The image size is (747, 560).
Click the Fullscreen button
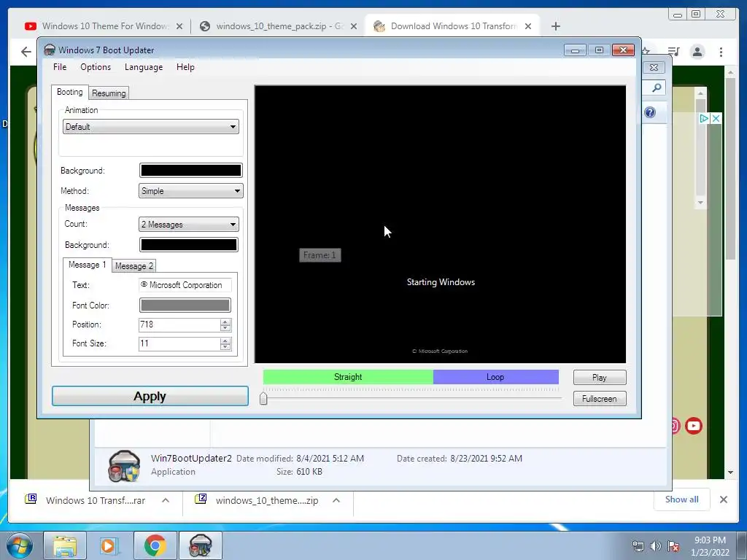(600, 399)
